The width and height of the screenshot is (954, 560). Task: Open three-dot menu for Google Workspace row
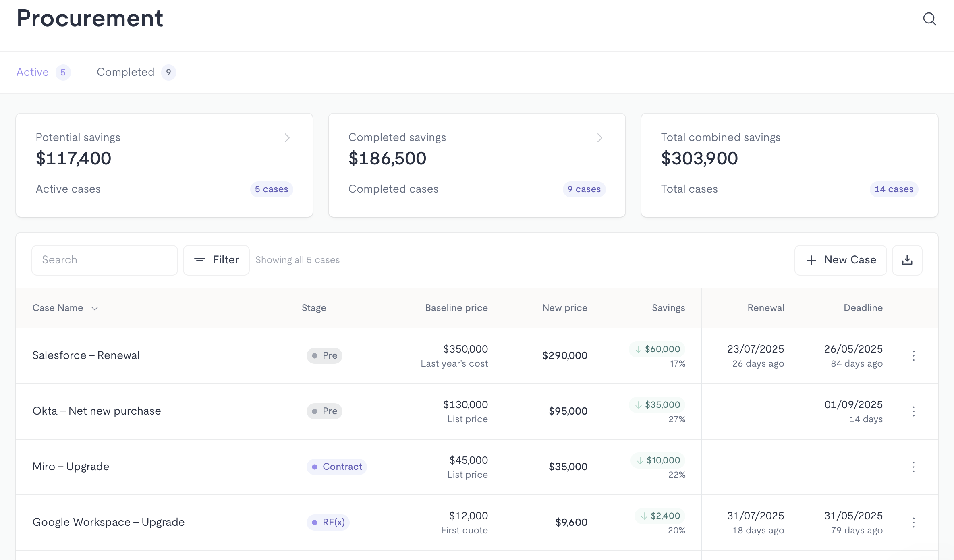tap(913, 522)
